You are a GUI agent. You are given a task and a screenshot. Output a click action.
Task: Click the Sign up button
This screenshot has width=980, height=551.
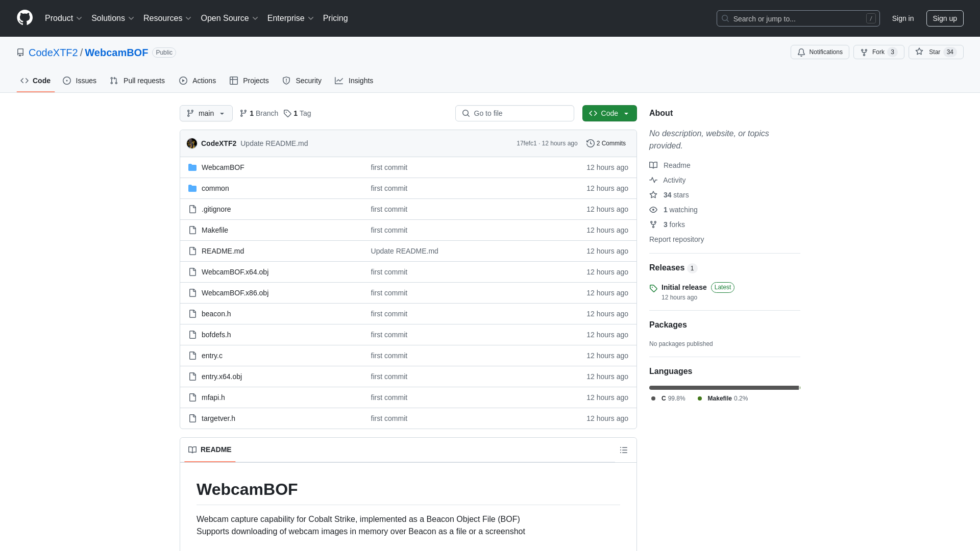click(945, 18)
